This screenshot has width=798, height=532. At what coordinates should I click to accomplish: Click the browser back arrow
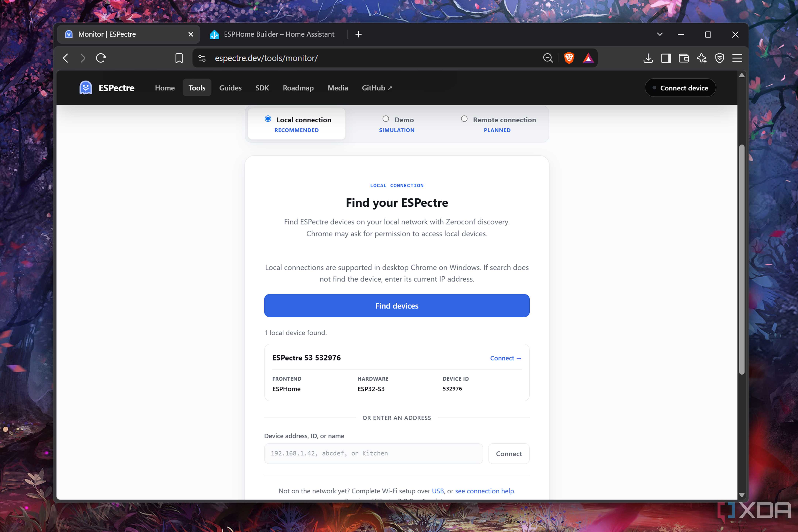66,58
